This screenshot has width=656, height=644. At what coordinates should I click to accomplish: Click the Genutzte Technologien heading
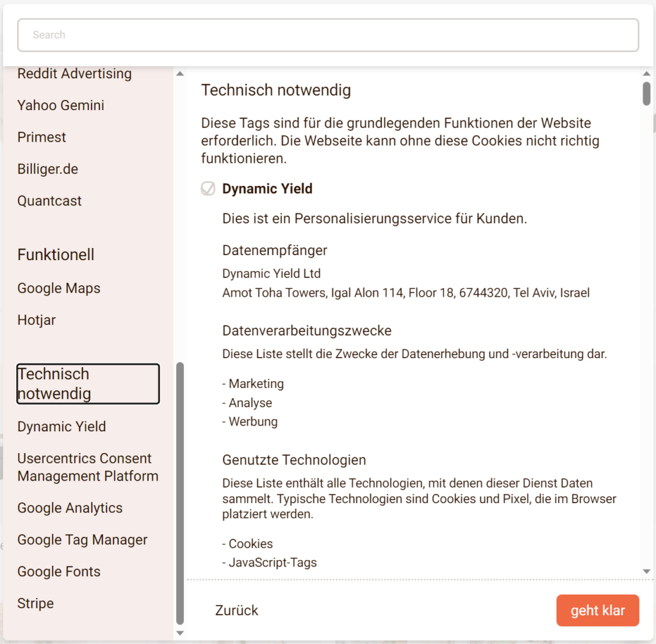click(x=293, y=460)
